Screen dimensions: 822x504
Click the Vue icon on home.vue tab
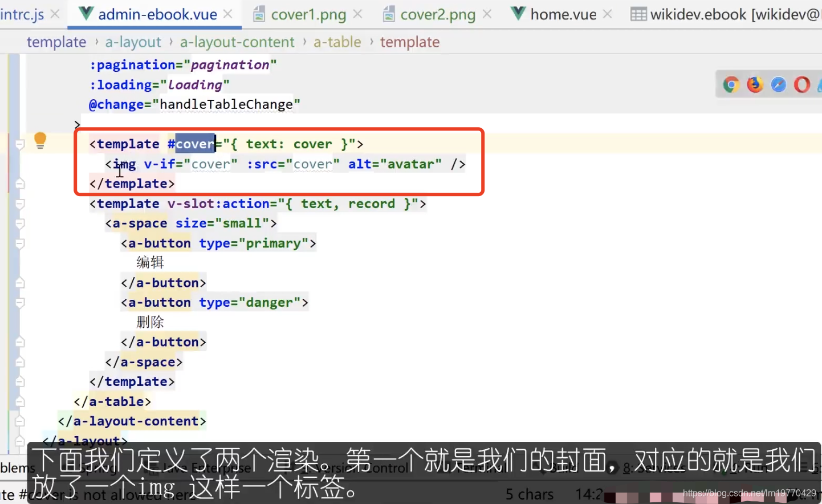click(518, 14)
